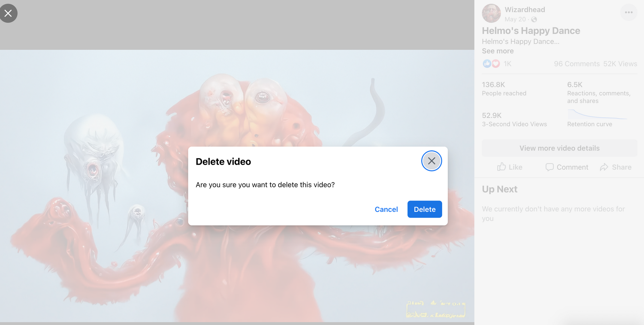Image resolution: width=644 pixels, height=325 pixels.
Task: Confirm deletion with the Delete button
Action: pyautogui.click(x=425, y=209)
